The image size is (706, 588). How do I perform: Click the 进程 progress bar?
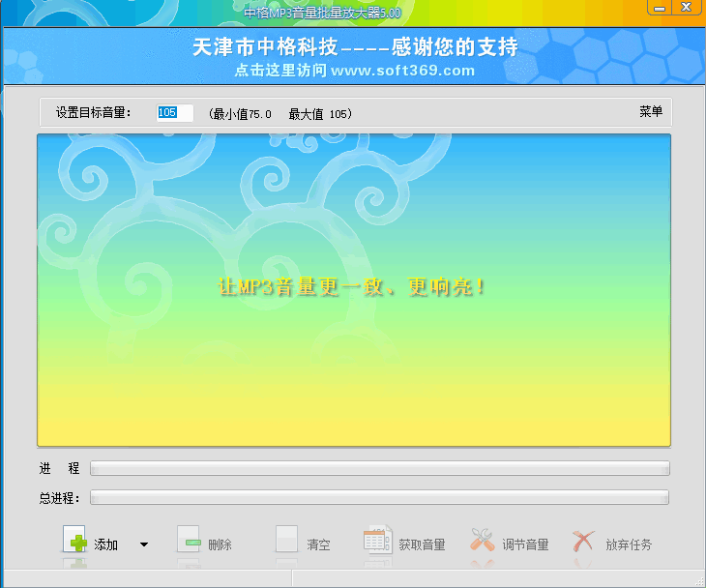point(379,468)
